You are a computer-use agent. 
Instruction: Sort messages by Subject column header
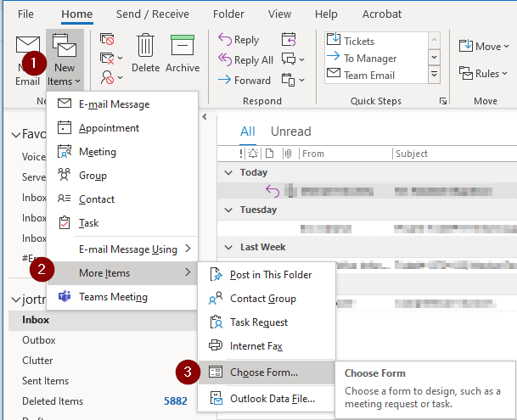pyautogui.click(x=412, y=154)
